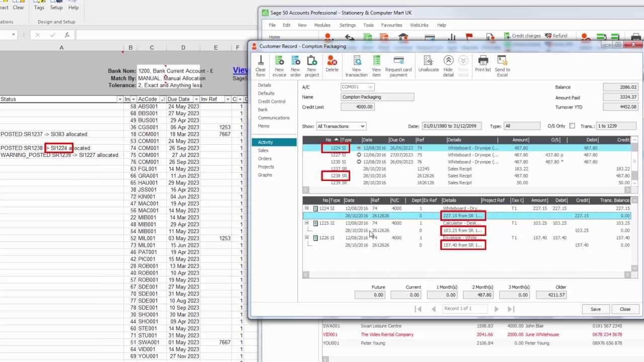Switch to the Orders tab

[x=265, y=158]
